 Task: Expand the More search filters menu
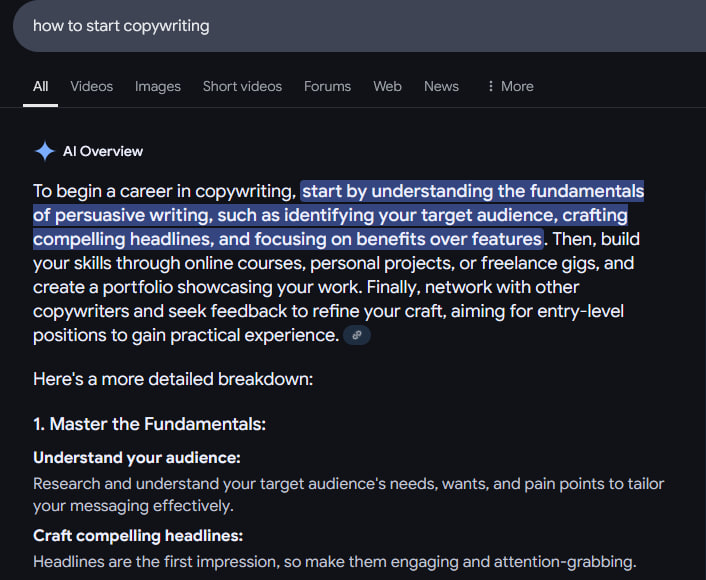(509, 86)
